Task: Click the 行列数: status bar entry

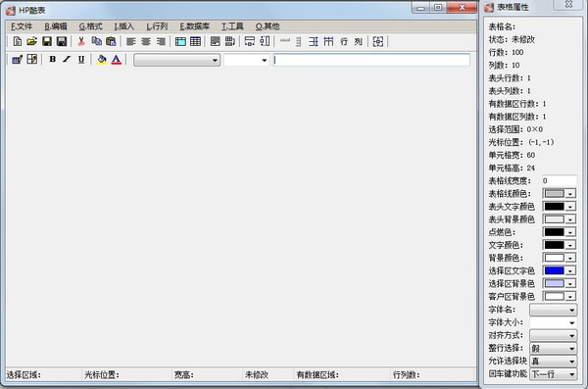Action: [x=406, y=374]
